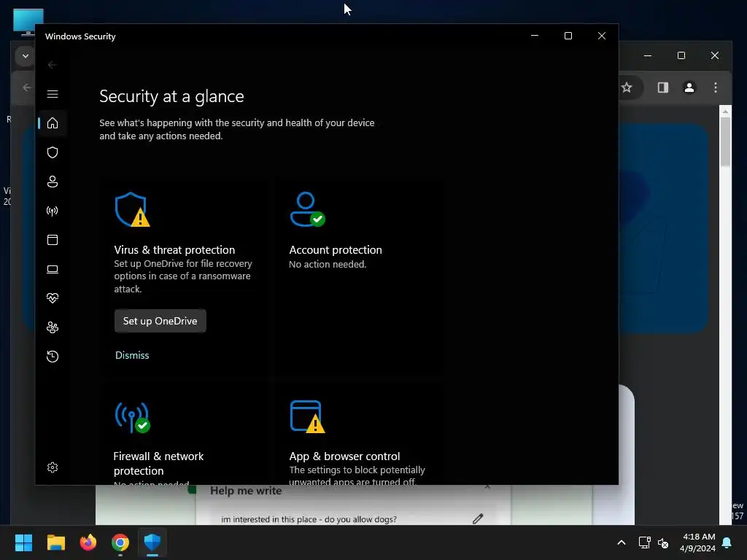747x560 pixels.
Task: Open Chrome three-dot menu
Action: coord(715,87)
